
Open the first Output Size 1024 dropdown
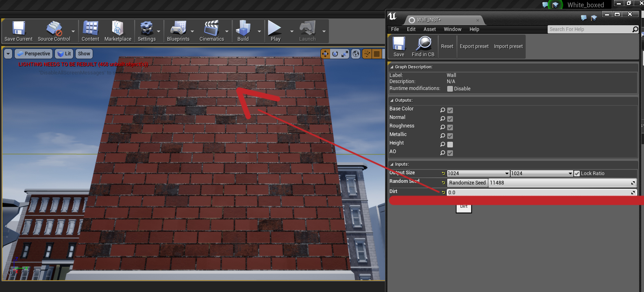pyautogui.click(x=478, y=173)
